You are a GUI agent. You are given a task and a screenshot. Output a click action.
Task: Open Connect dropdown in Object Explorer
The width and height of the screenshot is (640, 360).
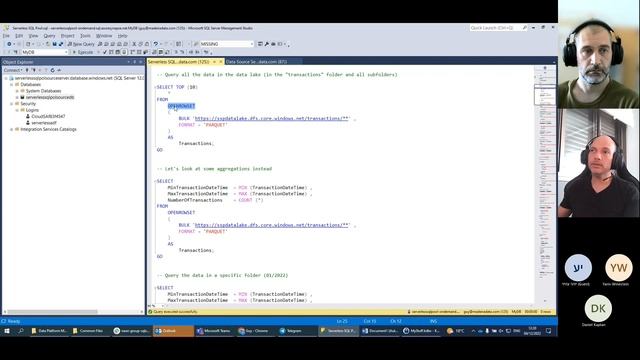pyautogui.click(x=12, y=70)
